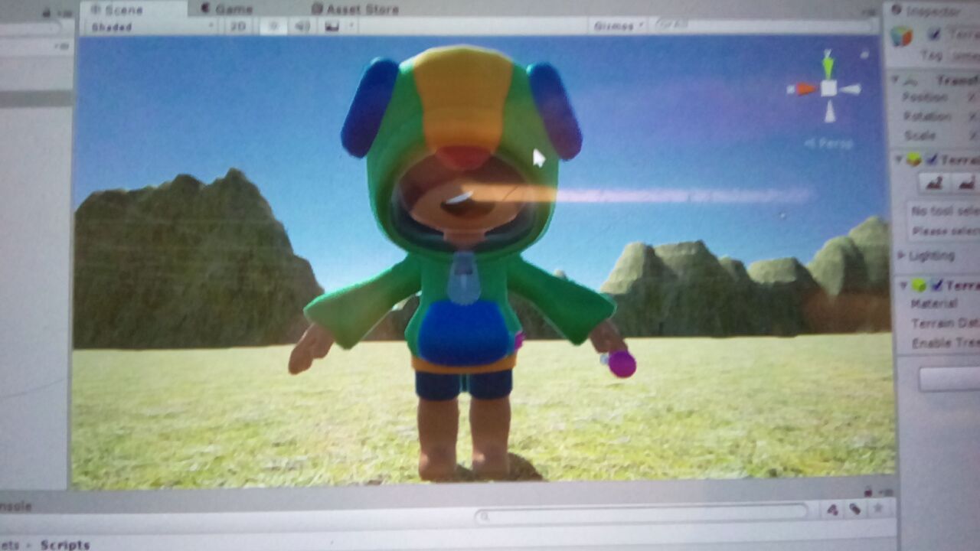Click the Enable Tree property label
The image size is (980, 551).
946,343
